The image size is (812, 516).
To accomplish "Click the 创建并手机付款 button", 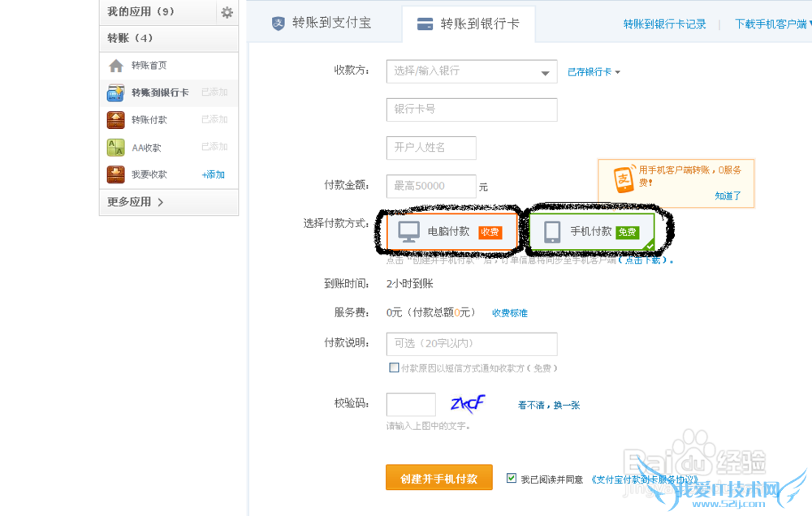I will (x=439, y=478).
